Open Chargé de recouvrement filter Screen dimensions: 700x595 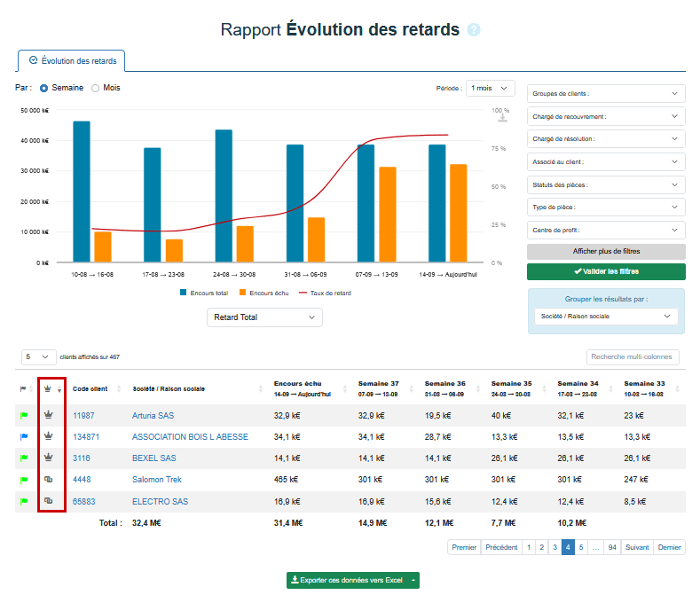click(x=606, y=116)
